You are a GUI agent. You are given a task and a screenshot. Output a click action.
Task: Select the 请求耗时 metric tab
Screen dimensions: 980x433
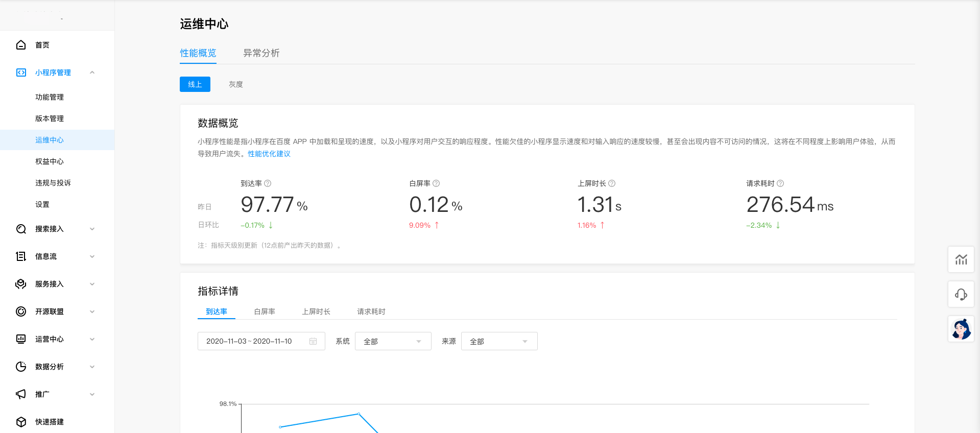pos(371,311)
